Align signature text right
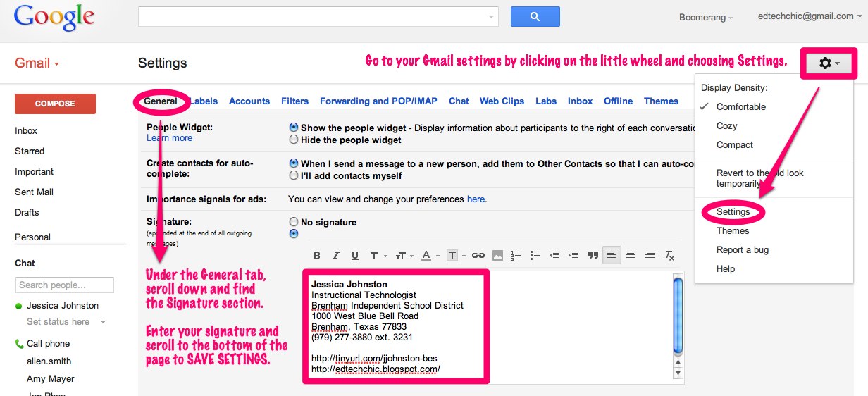Viewport: 868px width, 396px height. click(x=650, y=256)
